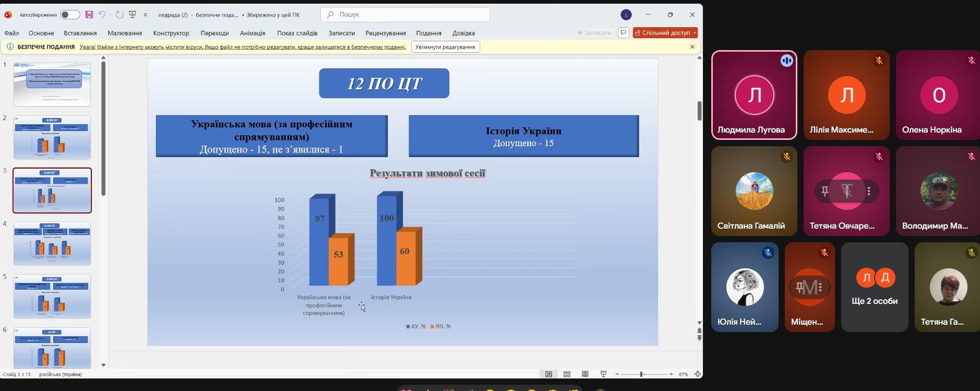The image size is (980, 391).
Task: Click the muted mic on Олена Норкіна
Action: pyautogui.click(x=971, y=61)
